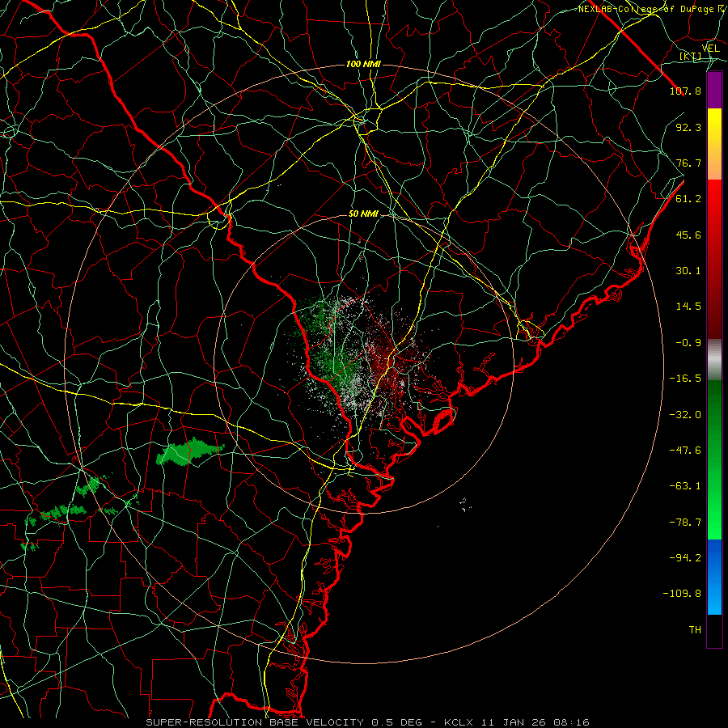Image resolution: width=728 pixels, height=728 pixels.
Task: Click the -32.0 legend value
Action: coord(685,415)
